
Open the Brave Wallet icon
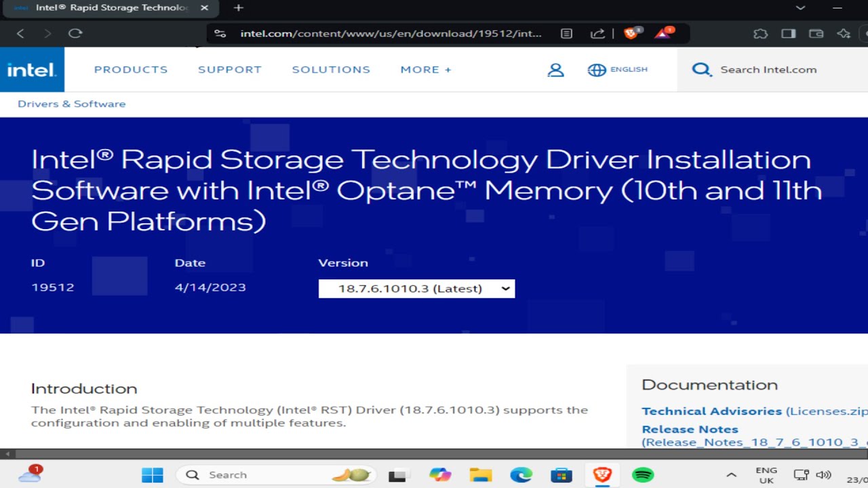click(816, 33)
